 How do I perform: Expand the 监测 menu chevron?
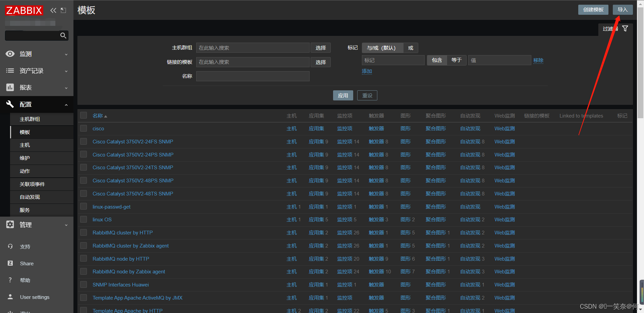(66, 54)
